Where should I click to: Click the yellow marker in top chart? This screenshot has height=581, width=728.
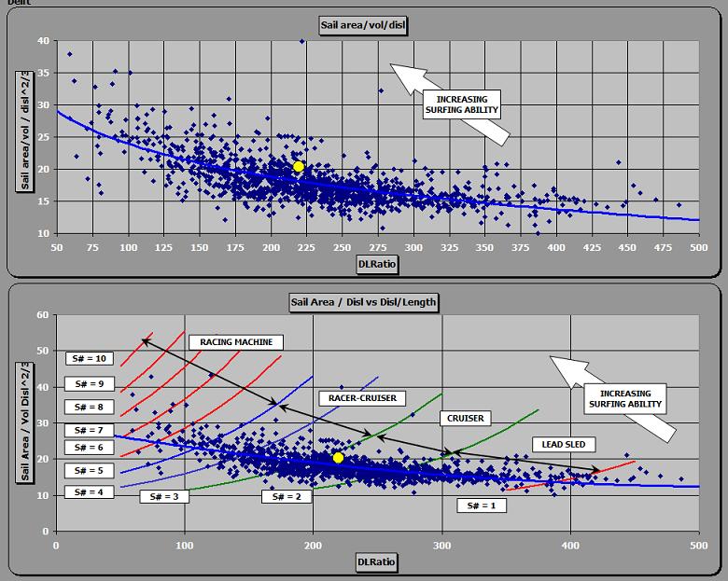[299, 167]
